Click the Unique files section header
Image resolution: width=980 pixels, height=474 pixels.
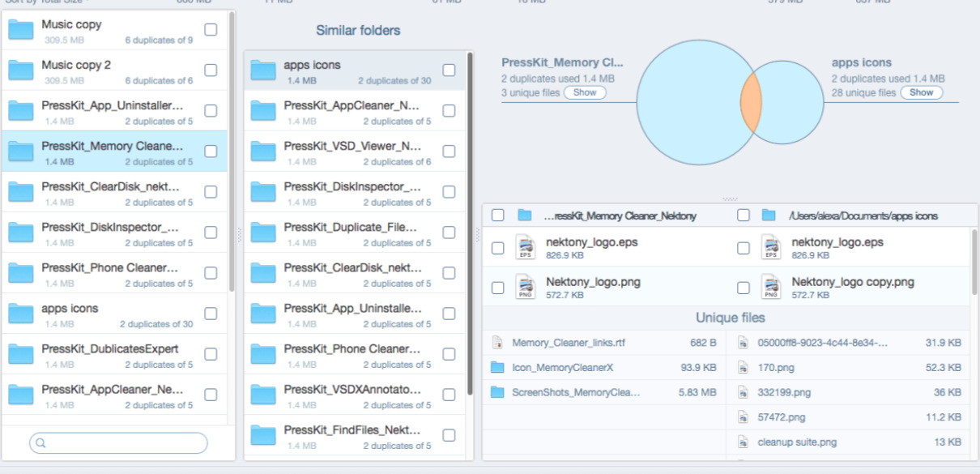point(730,318)
